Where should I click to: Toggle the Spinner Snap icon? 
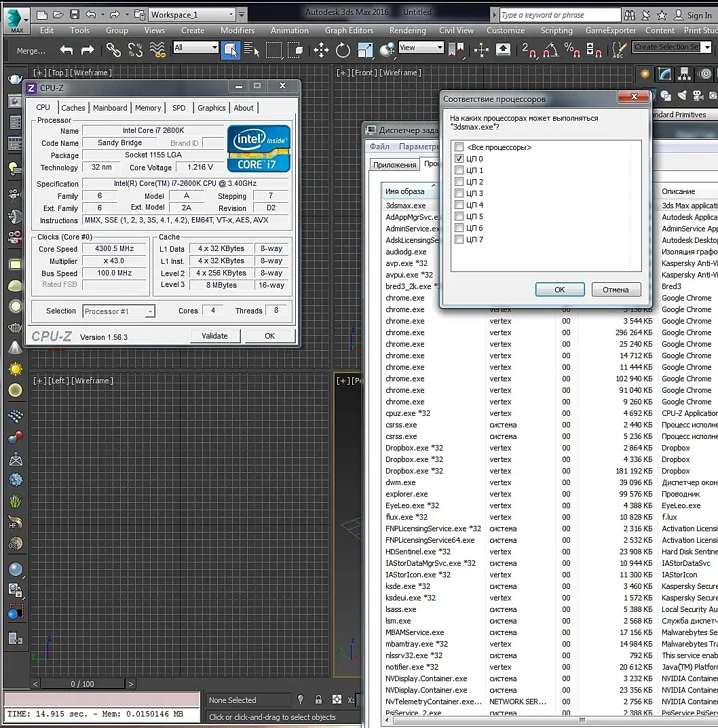(594, 50)
